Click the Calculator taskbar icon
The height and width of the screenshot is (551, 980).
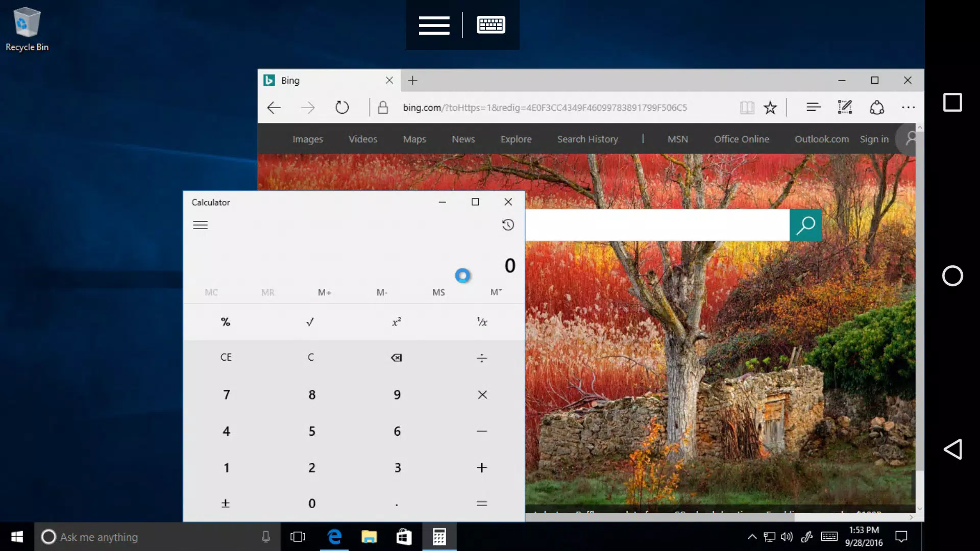[x=439, y=536]
